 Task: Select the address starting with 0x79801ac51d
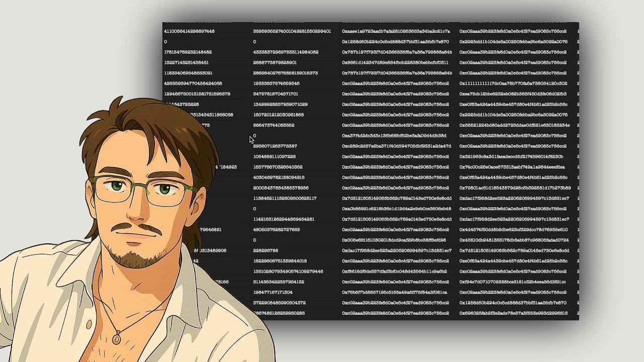(x=515, y=188)
